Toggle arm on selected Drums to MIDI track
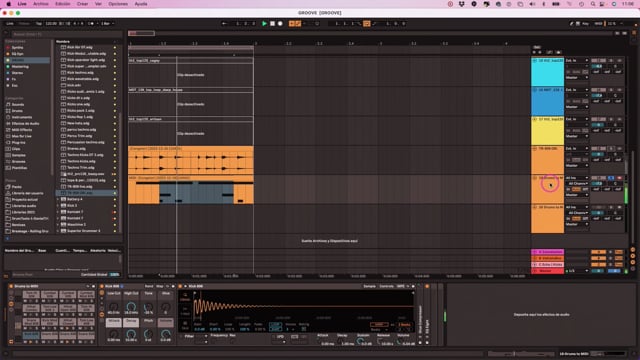 619,178
